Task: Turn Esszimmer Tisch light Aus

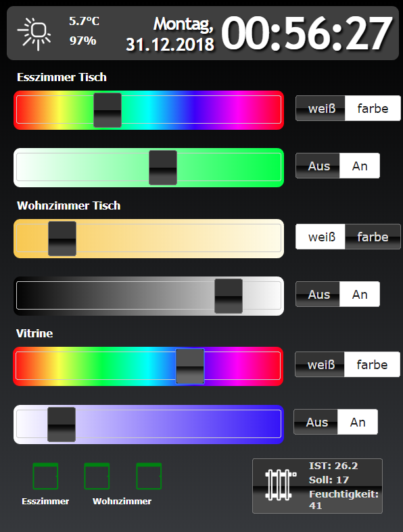Action: click(317, 166)
